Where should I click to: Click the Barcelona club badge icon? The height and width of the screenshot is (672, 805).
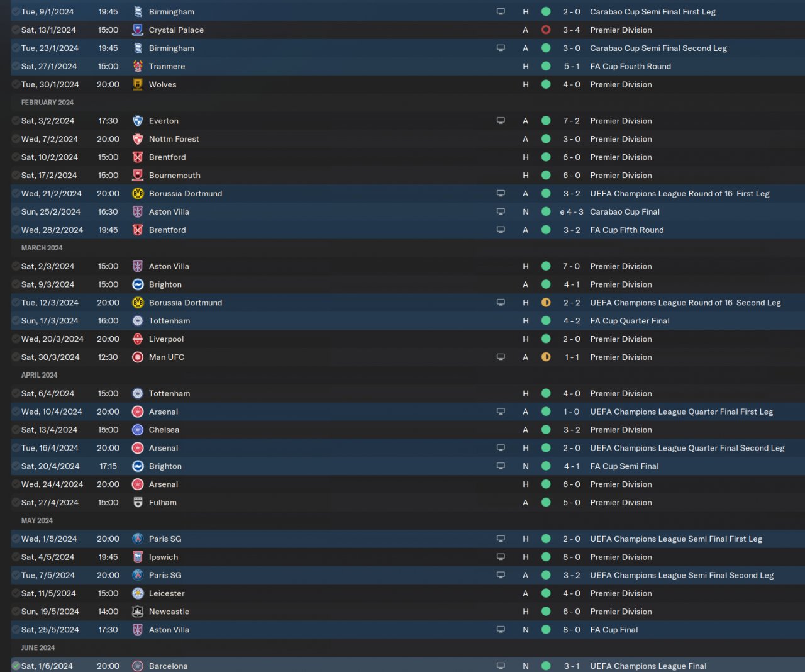pos(138,666)
